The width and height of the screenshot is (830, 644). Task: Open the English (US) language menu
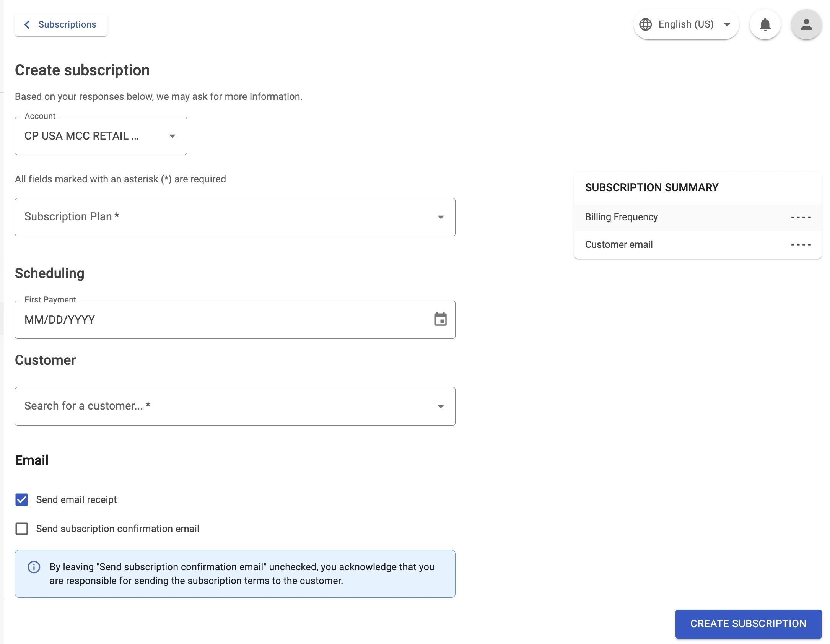tap(686, 24)
